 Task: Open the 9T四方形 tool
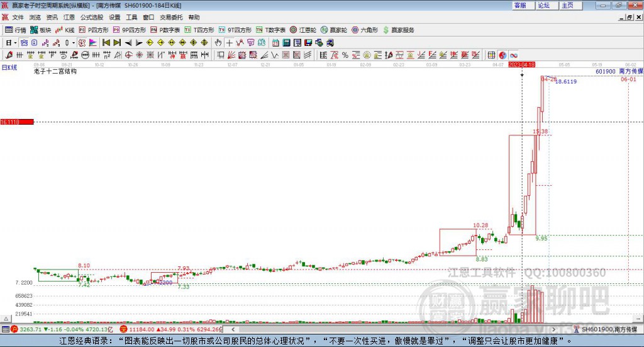(x=235, y=30)
